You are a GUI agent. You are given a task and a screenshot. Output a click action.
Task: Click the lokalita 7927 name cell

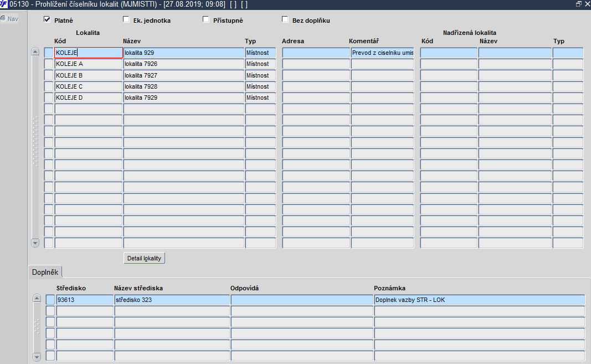pos(184,75)
